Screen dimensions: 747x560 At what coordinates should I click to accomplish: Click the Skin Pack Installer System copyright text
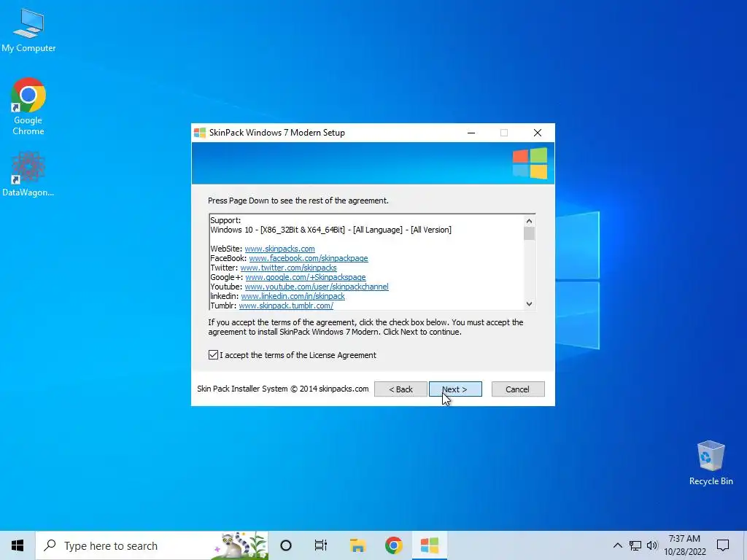pyautogui.click(x=283, y=389)
